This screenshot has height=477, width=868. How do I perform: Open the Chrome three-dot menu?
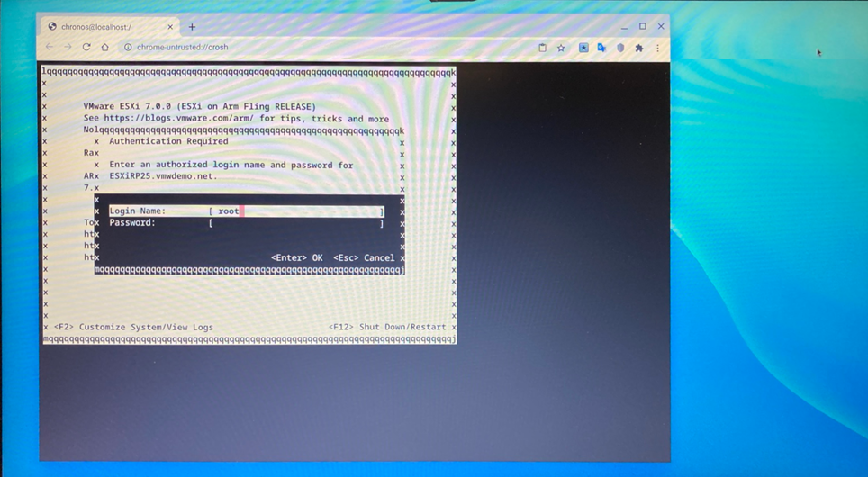(x=657, y=48)
